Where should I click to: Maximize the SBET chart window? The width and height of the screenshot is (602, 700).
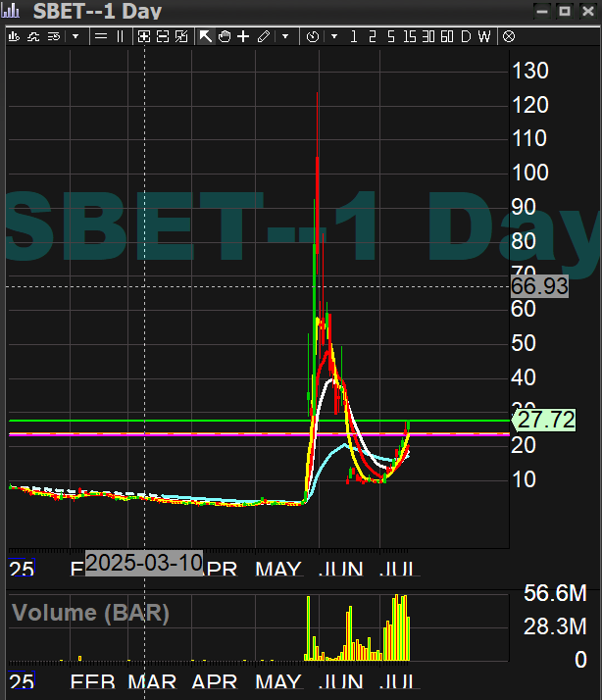tap(565, 11)
